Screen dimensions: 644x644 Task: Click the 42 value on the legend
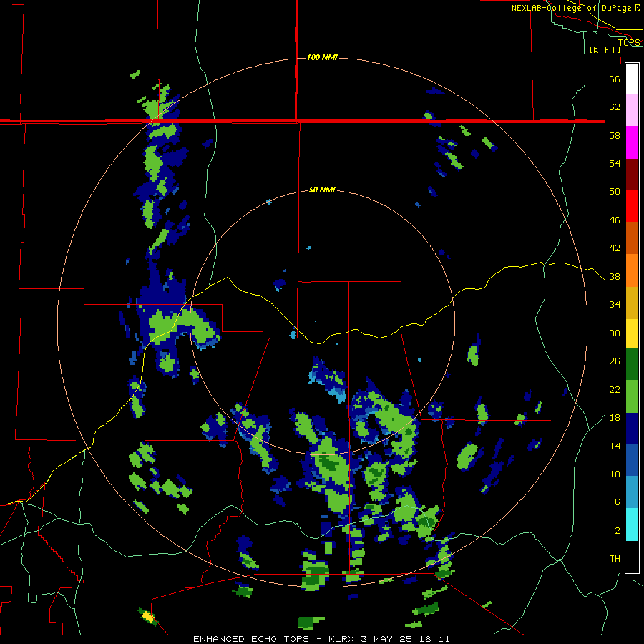coord(615,248)
